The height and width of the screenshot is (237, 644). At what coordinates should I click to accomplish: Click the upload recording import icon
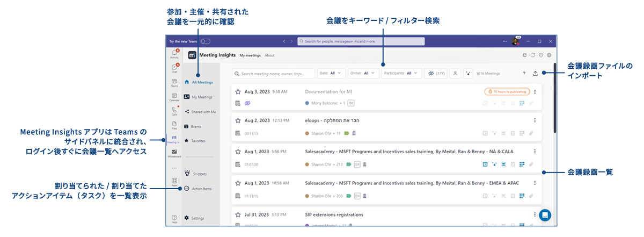click(x=535, y=74)
